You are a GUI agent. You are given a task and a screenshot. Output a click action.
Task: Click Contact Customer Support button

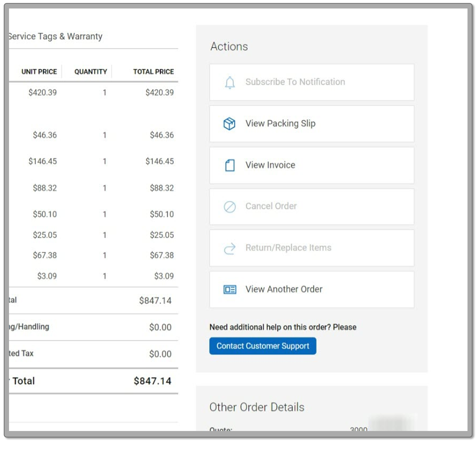coord(263,346)
